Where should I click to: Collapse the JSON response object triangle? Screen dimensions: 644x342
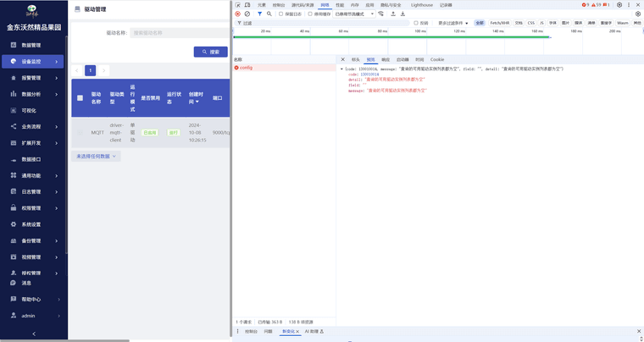tap(341, 69)
